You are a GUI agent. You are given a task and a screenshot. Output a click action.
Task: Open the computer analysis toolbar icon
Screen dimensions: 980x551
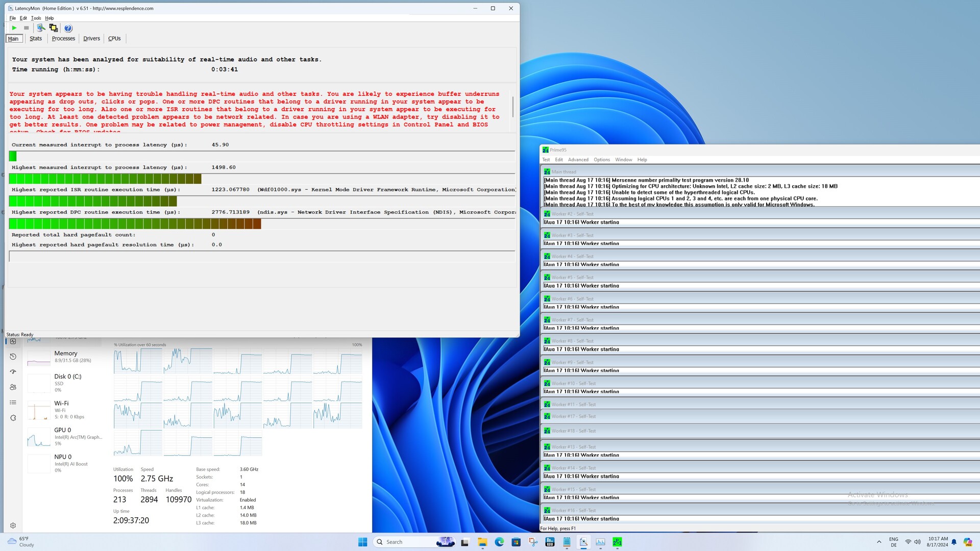tap(41, 28)
